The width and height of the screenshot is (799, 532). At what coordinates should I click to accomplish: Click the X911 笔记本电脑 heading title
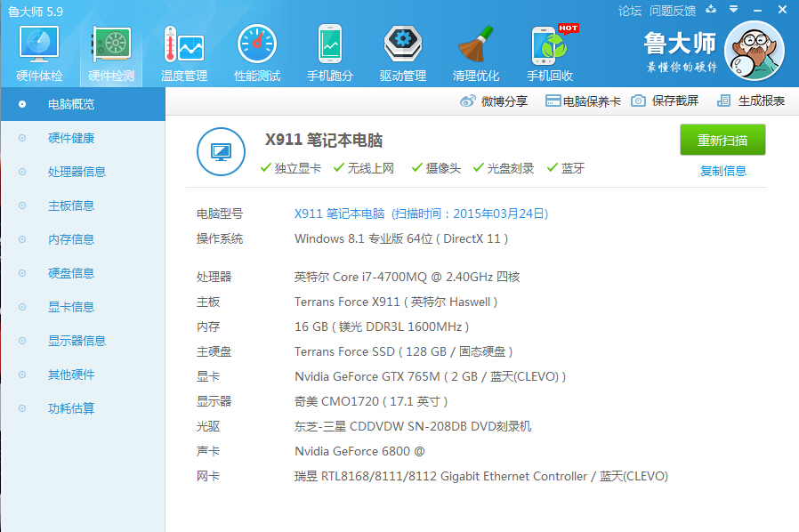pyautogui.click(x=324, y=140)
